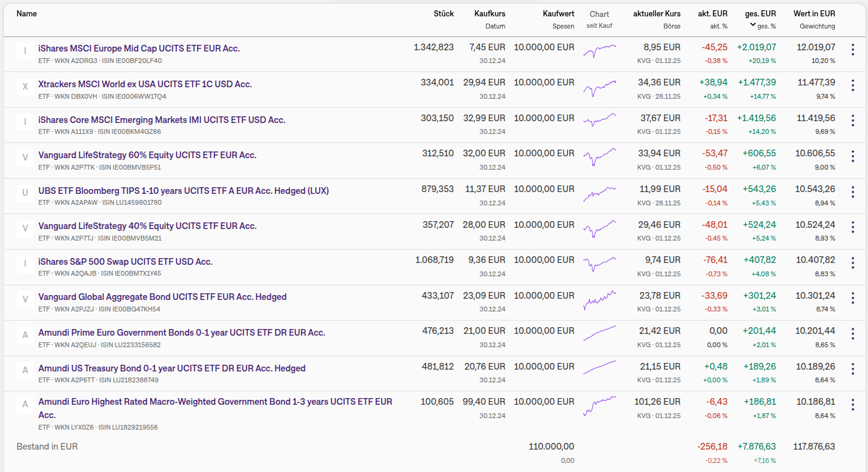The width and height of the screenshot is (868, 472).
Task: Open iShares MSCI Europe Mid Cap UCITS ETF link
Action: point(139,48)
